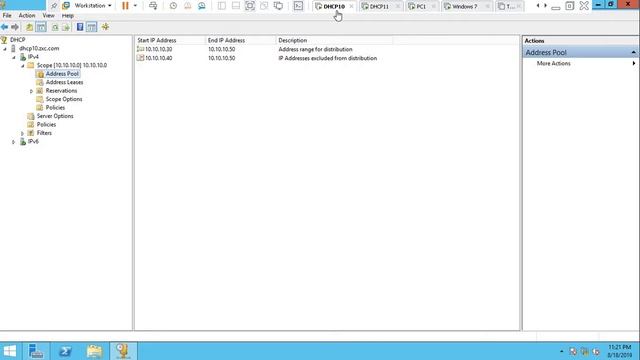Expand the IPv6 node

[13, 142]
